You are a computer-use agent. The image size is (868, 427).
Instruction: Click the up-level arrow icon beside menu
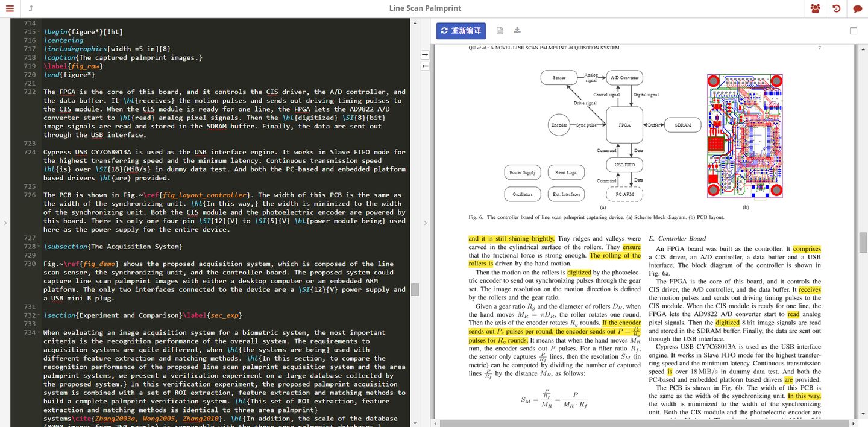coord(31,8)
